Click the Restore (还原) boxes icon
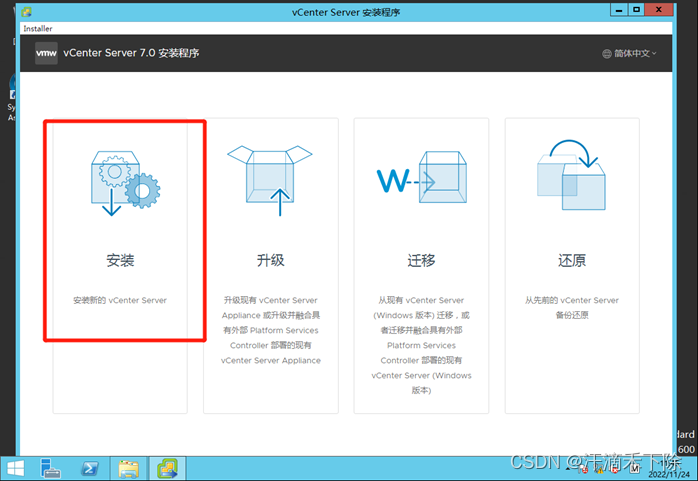698x481 pixels. coord(572,174)
